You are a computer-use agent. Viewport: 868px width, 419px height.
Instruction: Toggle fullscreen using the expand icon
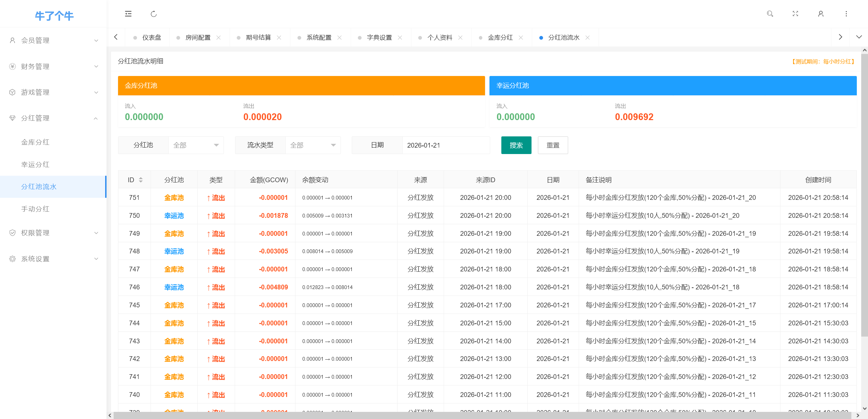795,14
